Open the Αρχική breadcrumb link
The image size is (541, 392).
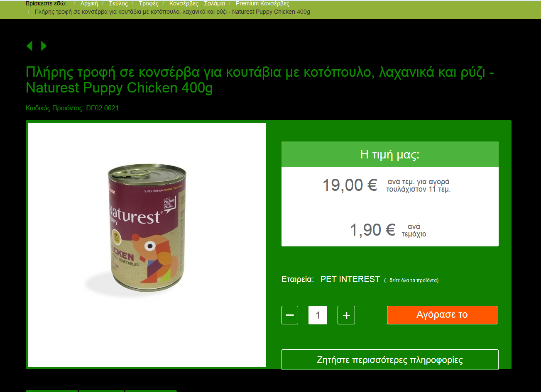coord(89,3)
